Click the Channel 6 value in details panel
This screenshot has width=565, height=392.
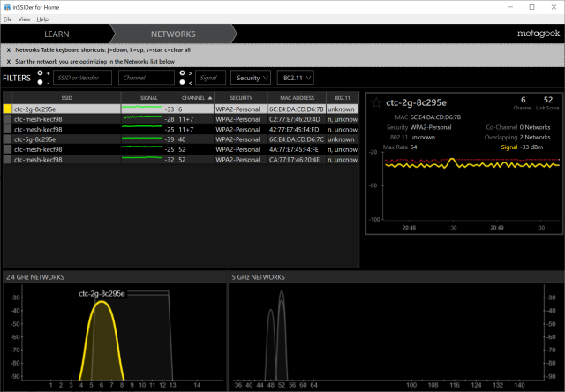click(x=523, y=100)
